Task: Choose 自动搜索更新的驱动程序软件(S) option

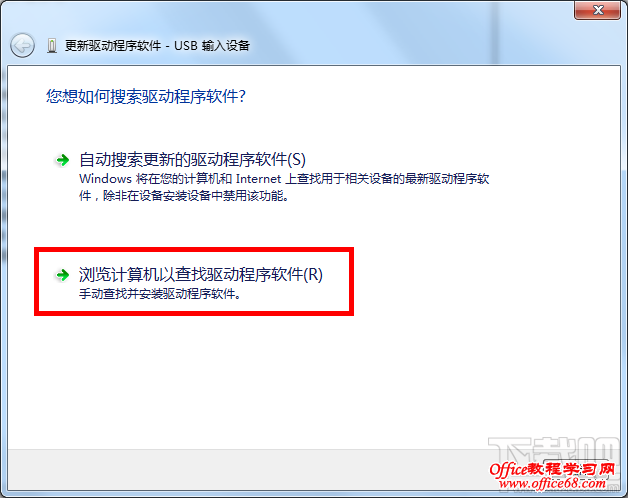Action: [x=192, y=159]
